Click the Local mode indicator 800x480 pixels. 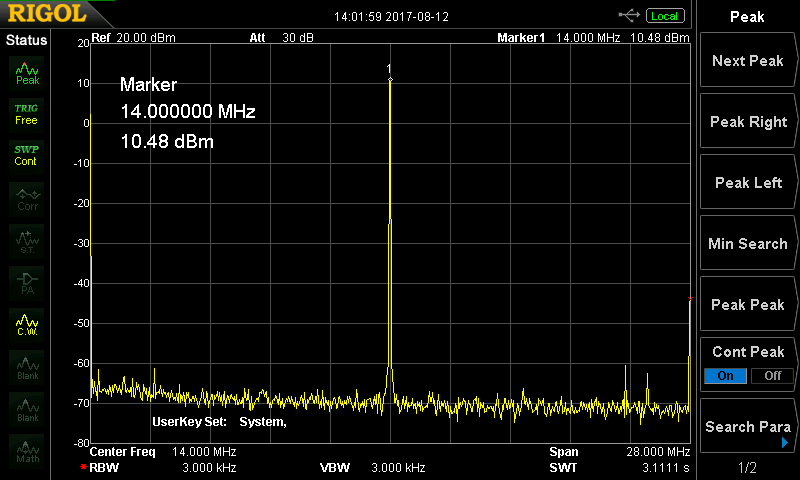tap(664, 16)
